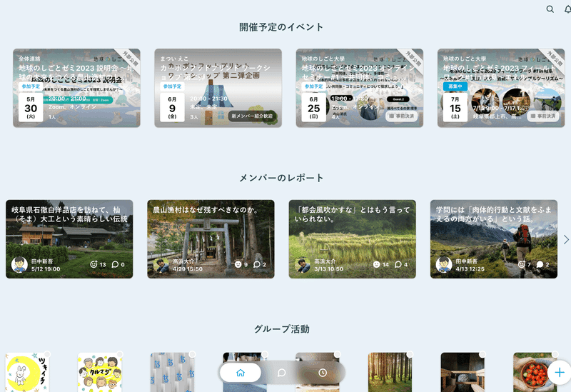Open the ツキイチ group thumbnail
The height and width of the screenshot is (392, 571).
click(x=27, y=373)
